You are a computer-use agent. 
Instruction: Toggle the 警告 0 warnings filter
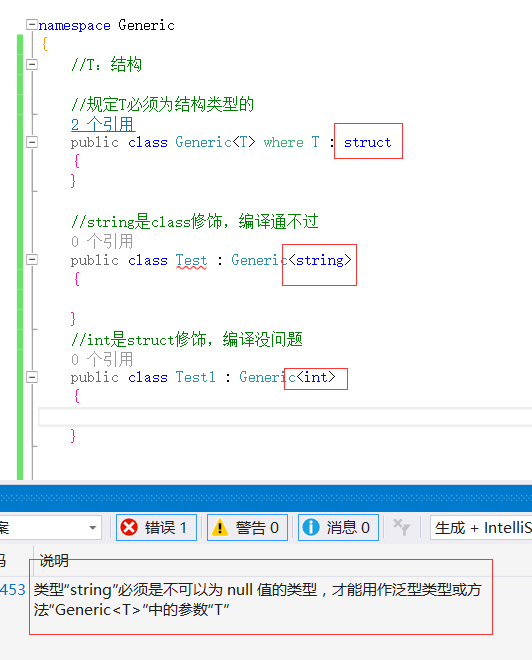pos(247,527)
